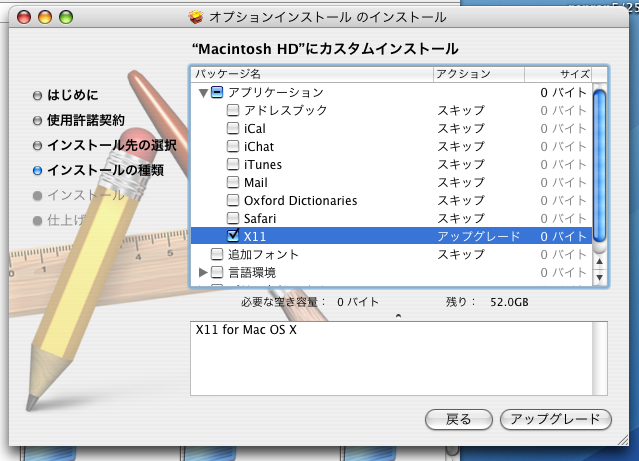Viewport: 639px width, 461px height.
Task: Check the 追加フォント checkbox
Action: click(x=217, y=254)
